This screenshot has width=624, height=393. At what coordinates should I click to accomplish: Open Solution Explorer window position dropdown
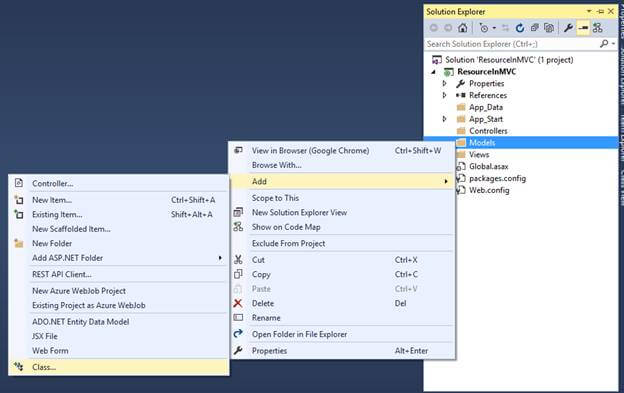point(589,12)
